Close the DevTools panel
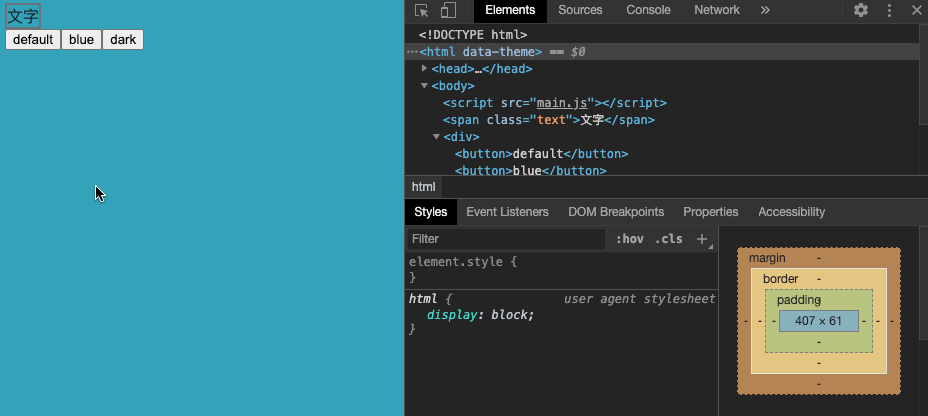This screenshot has height=416, width=928. pos(916,10)
